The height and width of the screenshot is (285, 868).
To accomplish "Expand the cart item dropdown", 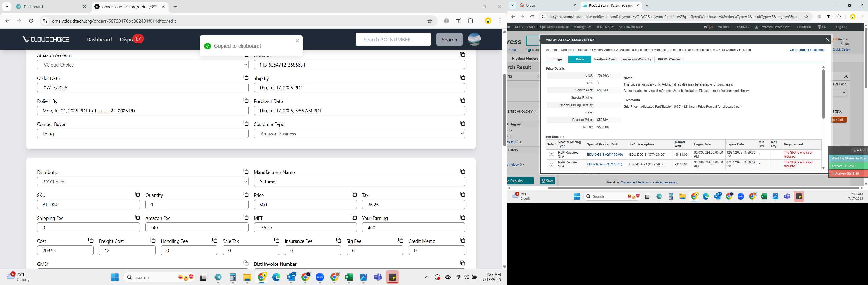I will click(x=841, y=39).
